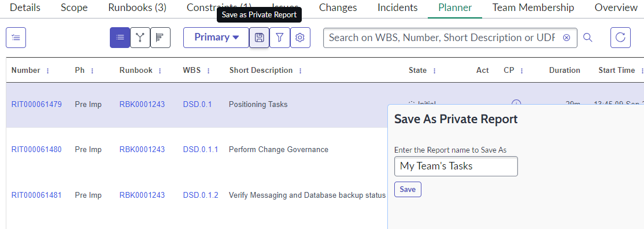Click the Save button in dialog

[x=408, y=190]
